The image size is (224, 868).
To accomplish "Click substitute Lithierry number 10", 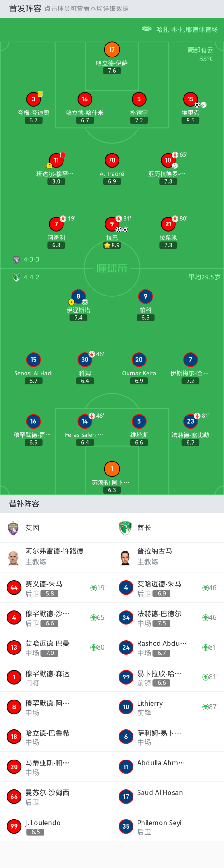I will (126, 707).
